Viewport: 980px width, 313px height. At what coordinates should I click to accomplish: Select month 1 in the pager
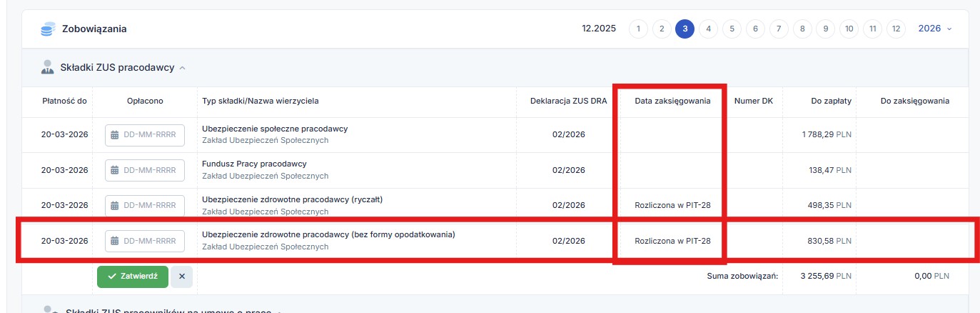[x=638, y=29]
